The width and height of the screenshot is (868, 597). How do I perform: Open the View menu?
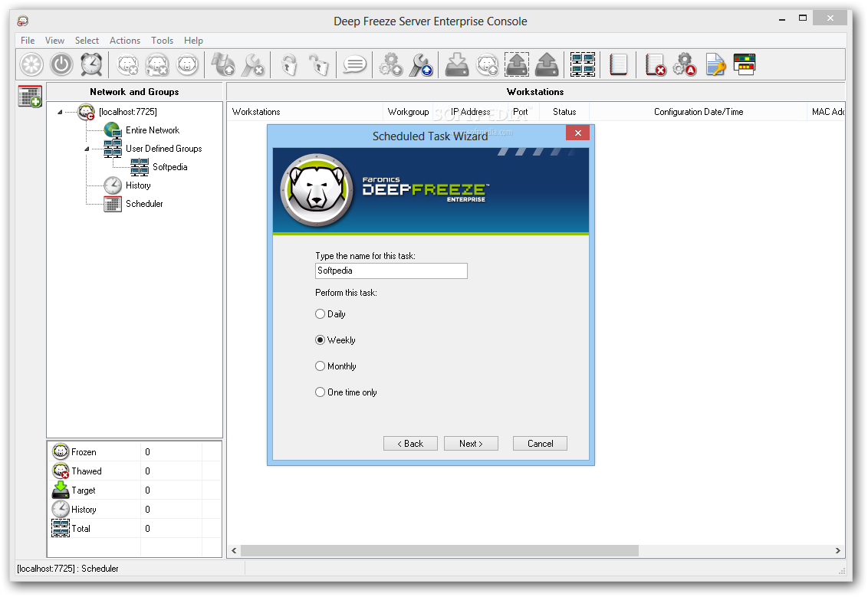click(54, 41)
